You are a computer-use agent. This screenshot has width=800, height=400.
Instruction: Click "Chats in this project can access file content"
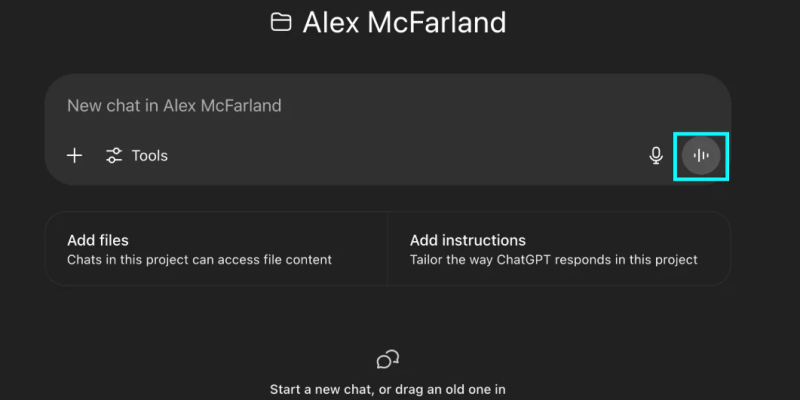click(199, 260)
